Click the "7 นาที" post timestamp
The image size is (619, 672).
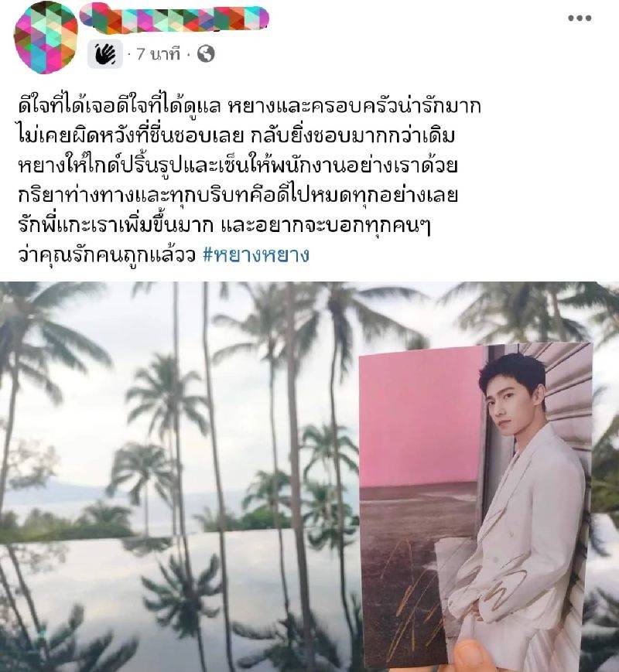pos(158,54)
